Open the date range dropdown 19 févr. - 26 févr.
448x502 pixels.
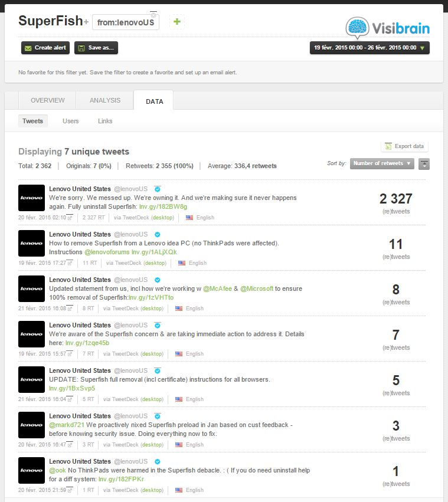tap(369, 48)
